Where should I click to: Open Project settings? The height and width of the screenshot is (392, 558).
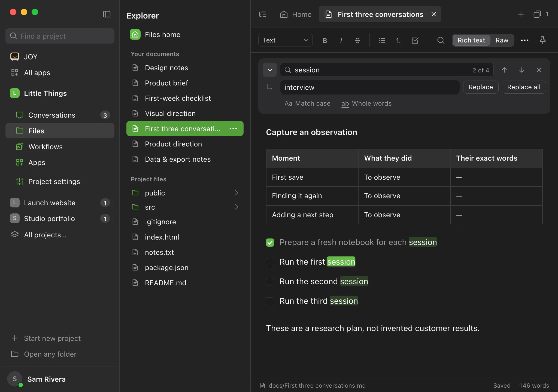tap(60, 182)
